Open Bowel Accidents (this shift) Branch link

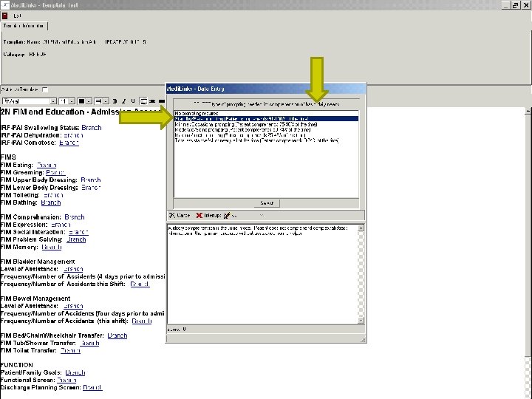coord(141,321)
